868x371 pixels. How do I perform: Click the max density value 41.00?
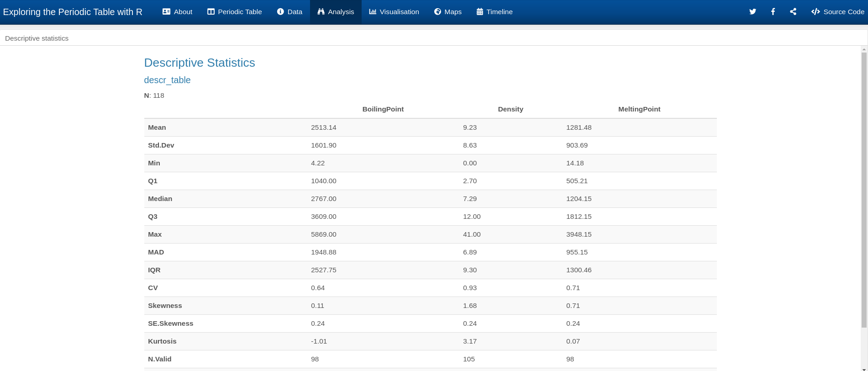coord(472,234)
